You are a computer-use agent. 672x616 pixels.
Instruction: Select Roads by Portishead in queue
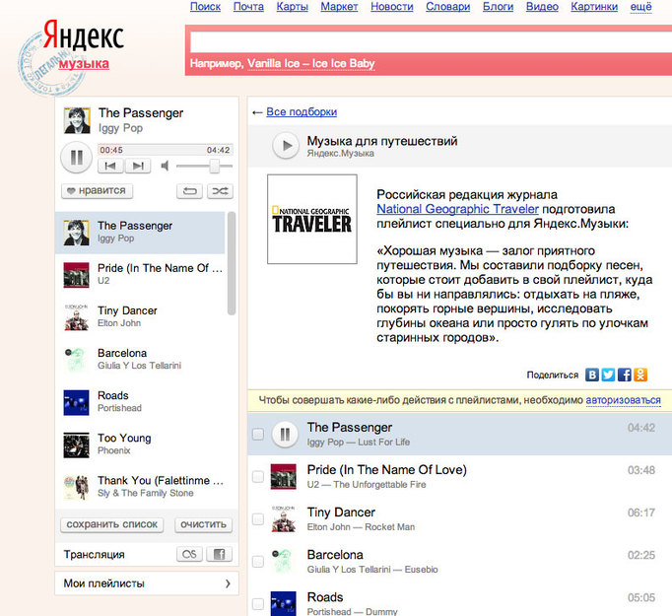click(x=140, y=402)
